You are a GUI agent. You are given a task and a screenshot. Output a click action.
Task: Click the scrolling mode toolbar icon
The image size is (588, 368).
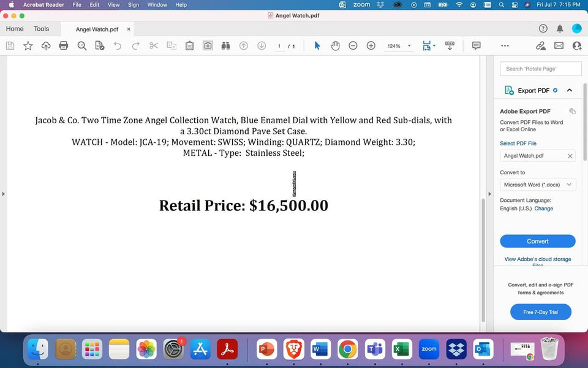tap(450, 46)
